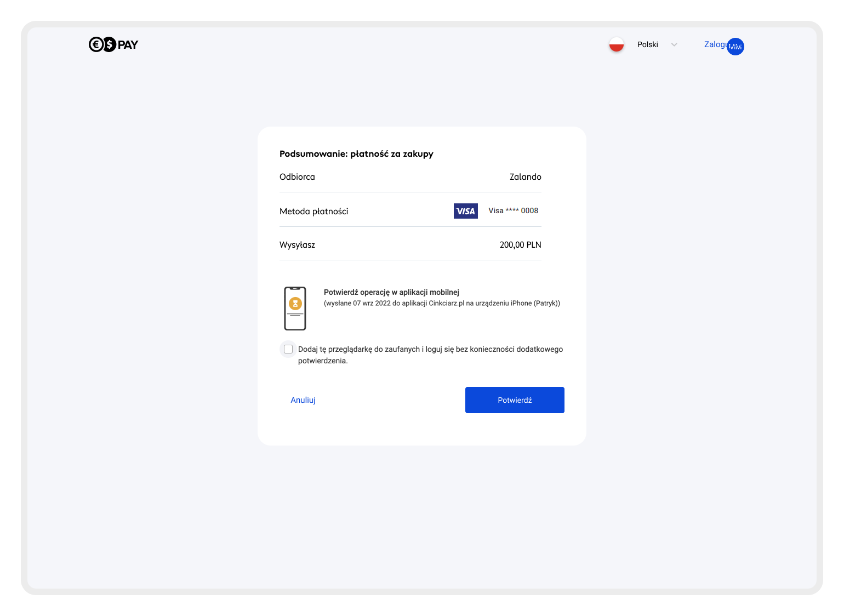Click the Polish flag icon

pyautogui.click(x=617, y=44)
